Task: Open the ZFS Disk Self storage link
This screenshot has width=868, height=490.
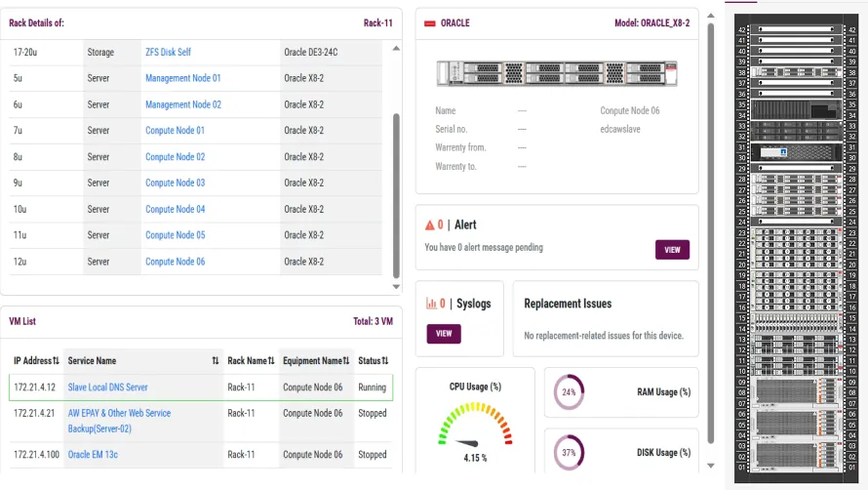Action: coord(168,53)
